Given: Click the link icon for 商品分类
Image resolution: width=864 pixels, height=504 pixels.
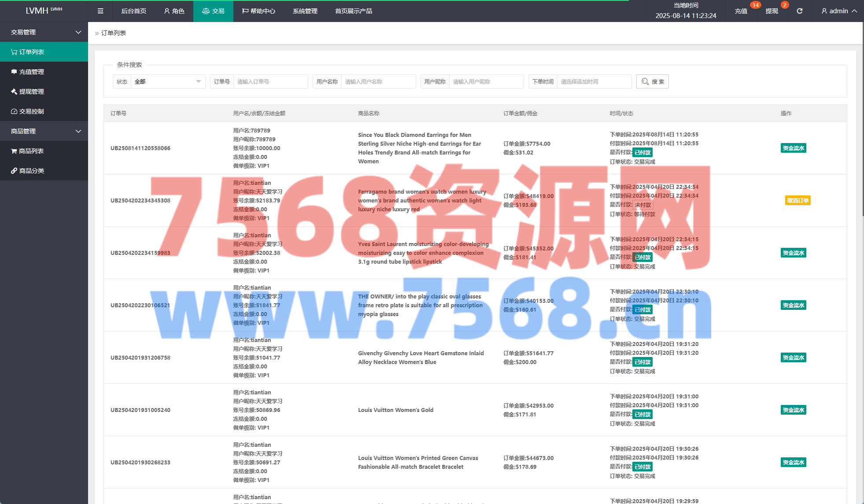Looking at the screenshot, I should point(14,171).
